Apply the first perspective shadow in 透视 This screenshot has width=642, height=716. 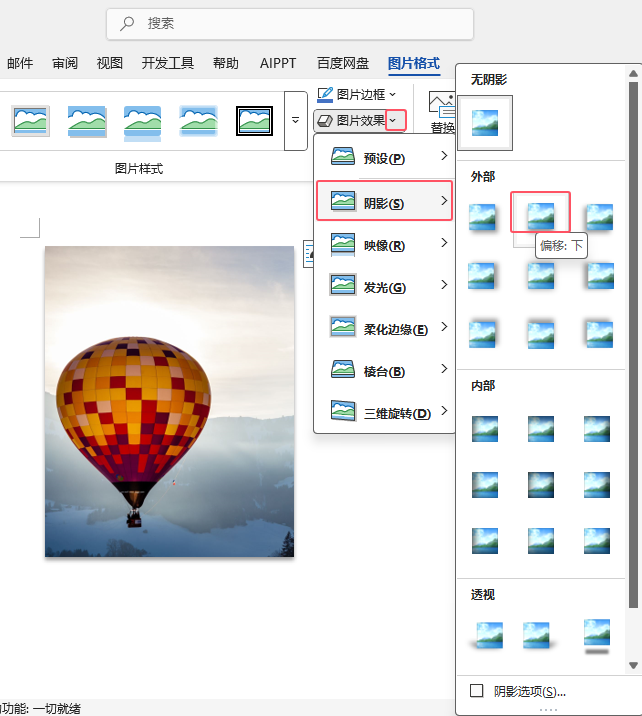pos(488,636)
